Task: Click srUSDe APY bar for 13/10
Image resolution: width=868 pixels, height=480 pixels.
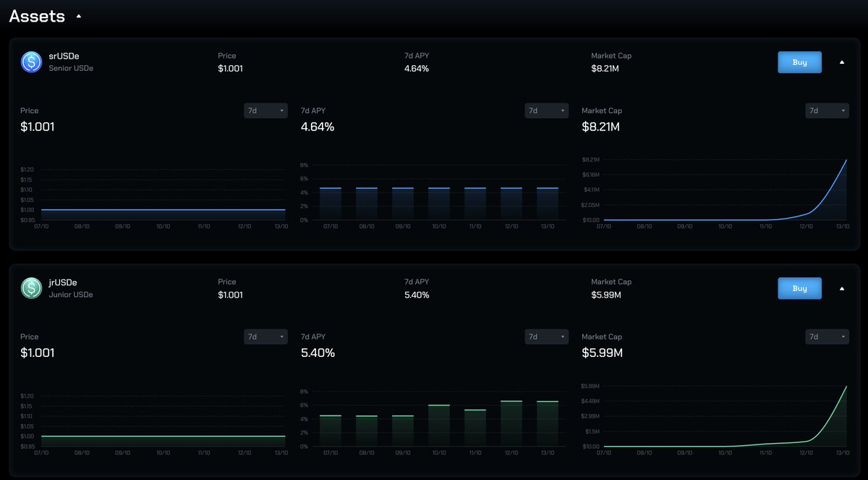Action: (x=548, y=203)
